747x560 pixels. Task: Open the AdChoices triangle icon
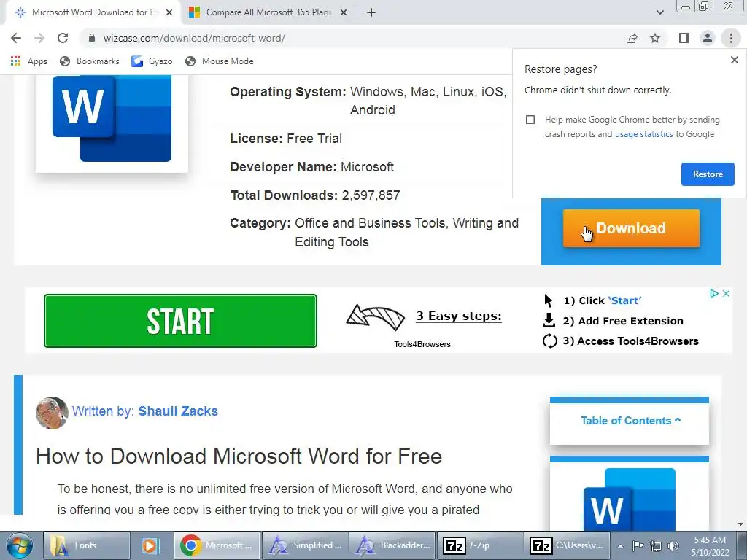tap(713, 293)
